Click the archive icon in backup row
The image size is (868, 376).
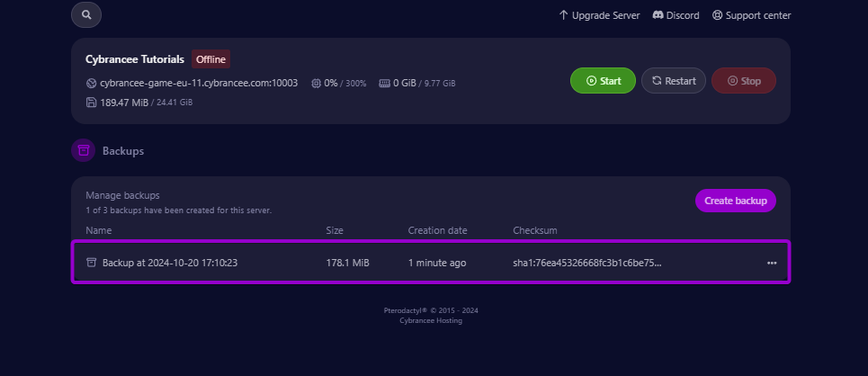92,263
